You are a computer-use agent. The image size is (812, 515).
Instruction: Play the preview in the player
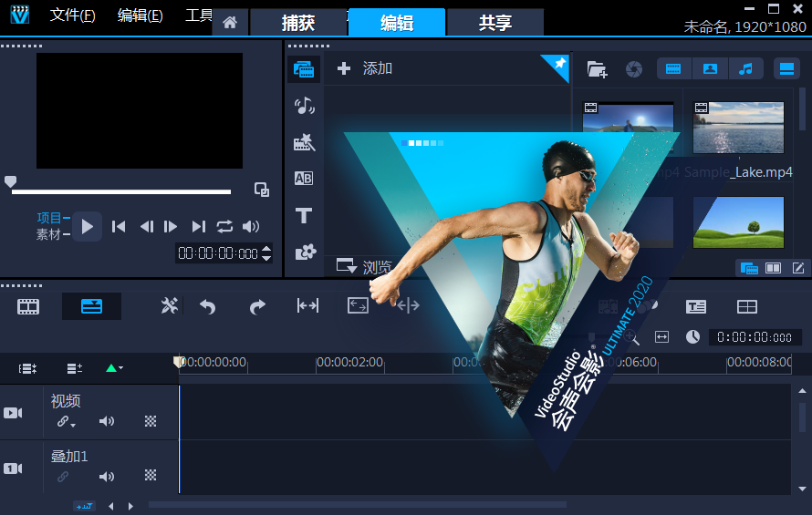click(87, 226)
